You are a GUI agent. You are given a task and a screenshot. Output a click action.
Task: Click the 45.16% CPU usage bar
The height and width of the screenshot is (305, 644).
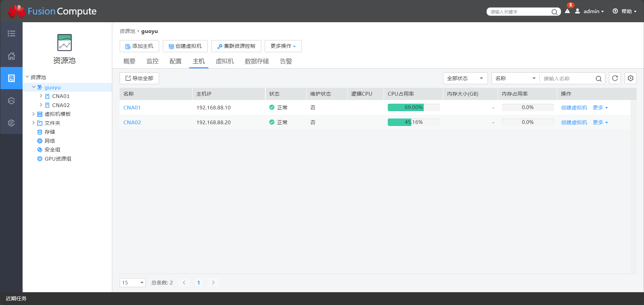414,122
